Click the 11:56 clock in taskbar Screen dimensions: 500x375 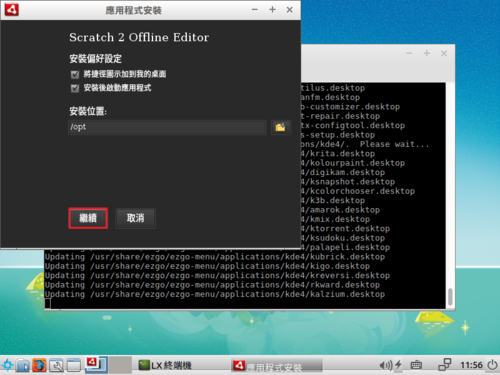pos(471,365)
